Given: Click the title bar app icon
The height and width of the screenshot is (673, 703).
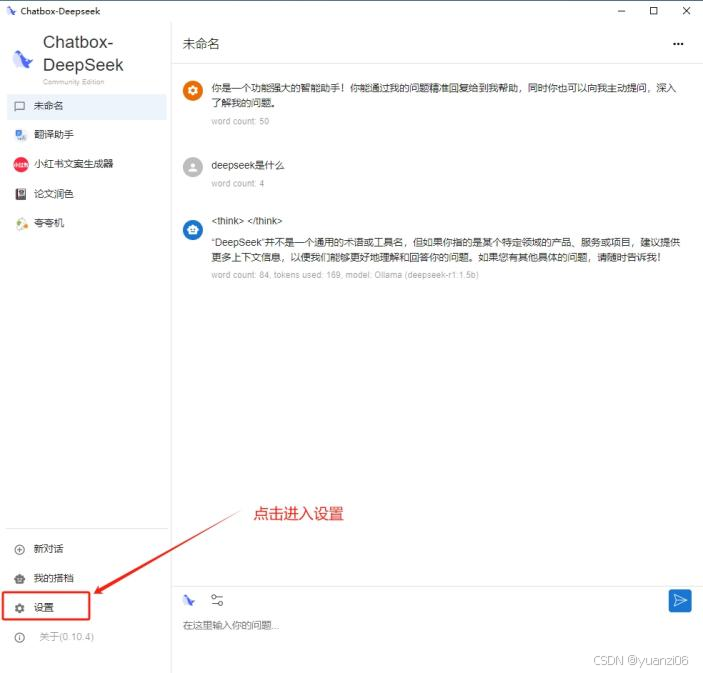Looking at the screenshot, I should coord(11,11).
